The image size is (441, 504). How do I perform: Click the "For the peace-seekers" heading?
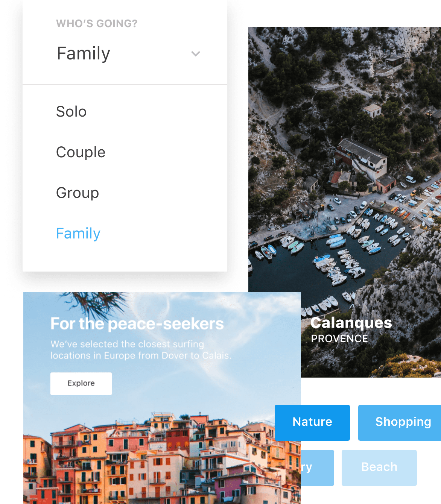click(x=137, y=324)
